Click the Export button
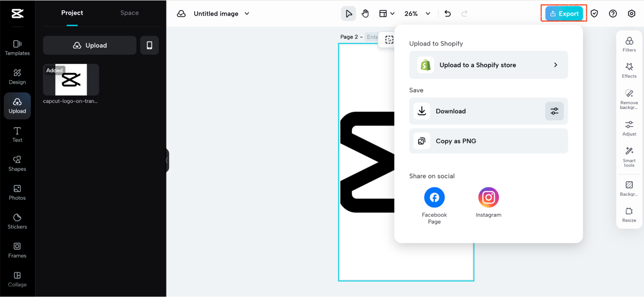The height and width of the screenshot is (297, 644). [564, 14]
